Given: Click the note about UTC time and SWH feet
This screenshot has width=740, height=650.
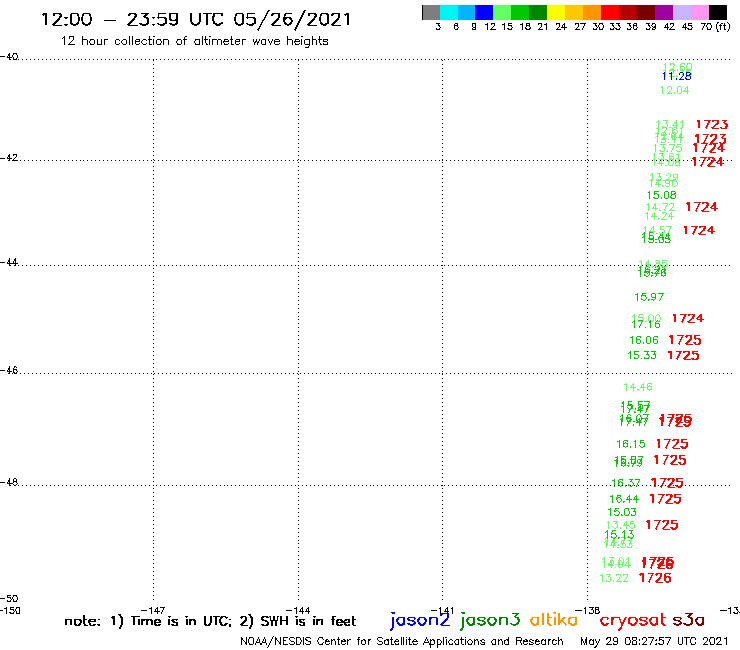Looking at the screenshot, I should [210, 621].
